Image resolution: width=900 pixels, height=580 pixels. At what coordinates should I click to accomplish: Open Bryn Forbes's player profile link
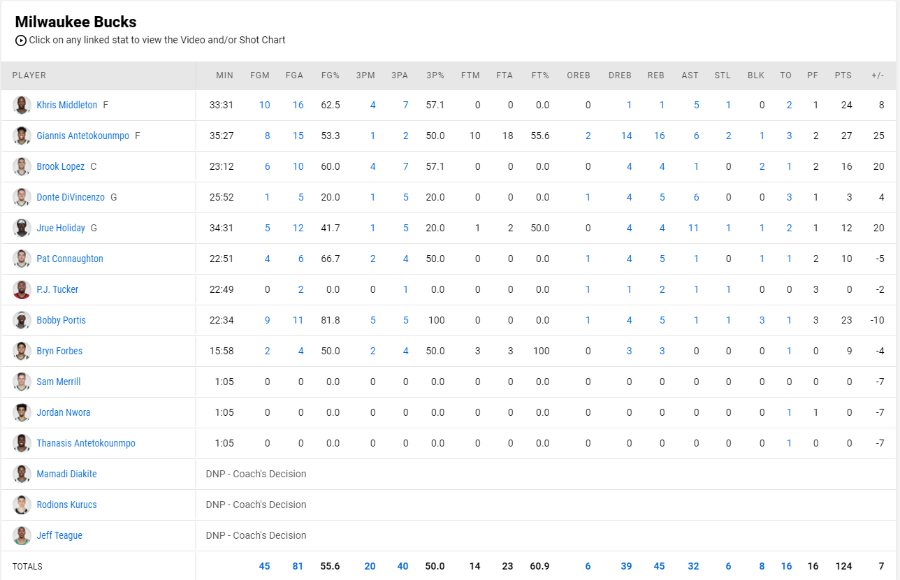pos(60,351)
